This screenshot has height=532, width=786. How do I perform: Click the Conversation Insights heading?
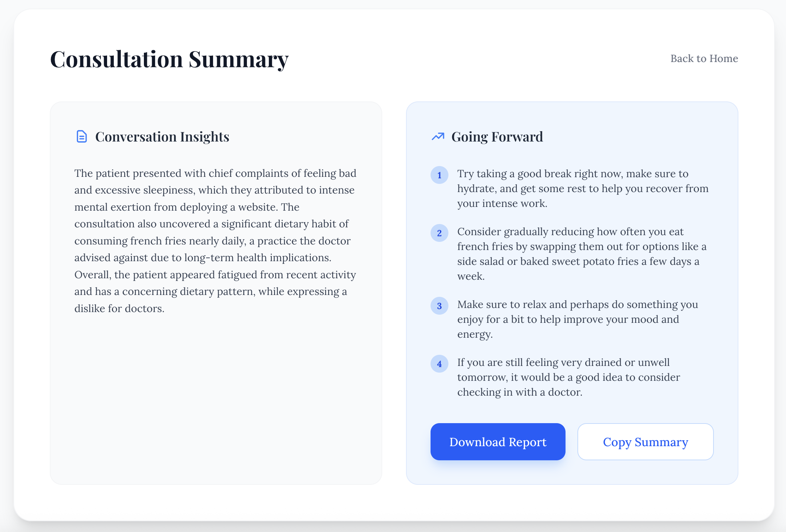tap(162, 137)
